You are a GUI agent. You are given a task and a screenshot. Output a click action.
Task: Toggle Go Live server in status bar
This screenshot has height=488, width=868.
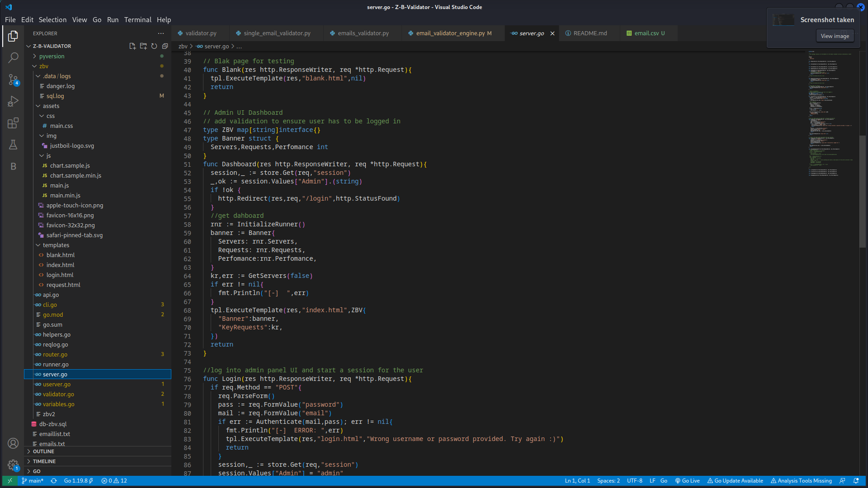(x=687, y=481)
